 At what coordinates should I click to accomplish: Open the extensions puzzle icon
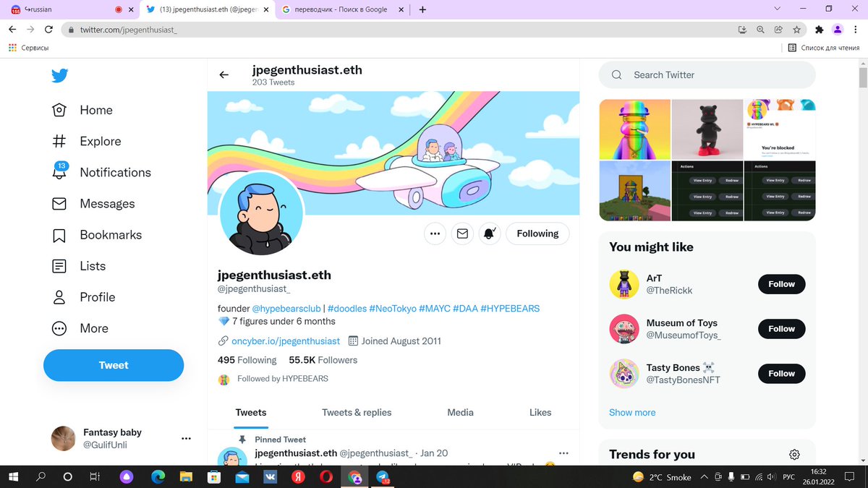coord(819,30)
